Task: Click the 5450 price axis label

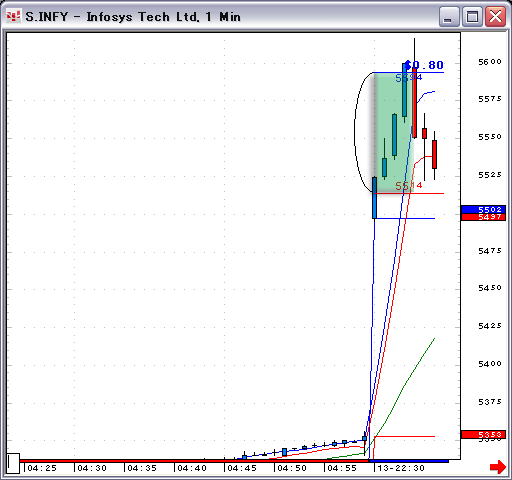Action: (x=490, y=288)
